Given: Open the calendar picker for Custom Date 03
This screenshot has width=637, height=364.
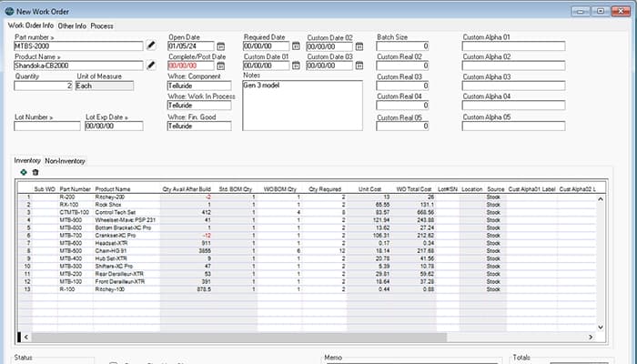Looking at the screenshot, I should [x=359, y=66].
